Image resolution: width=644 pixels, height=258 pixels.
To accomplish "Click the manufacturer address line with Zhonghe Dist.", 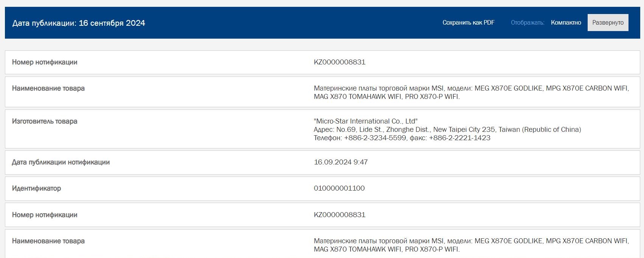I will pos(447,130).
